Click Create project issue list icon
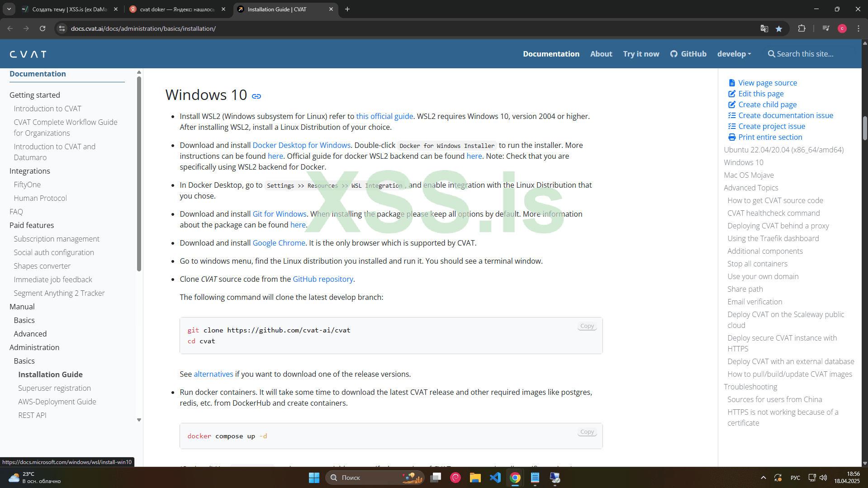Screen dimensions: 868x488 (x=732, y=126)
